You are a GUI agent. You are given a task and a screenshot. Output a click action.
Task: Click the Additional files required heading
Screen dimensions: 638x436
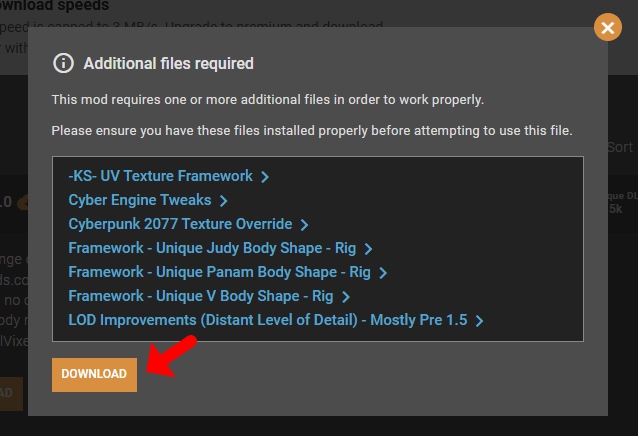tap(168, 63)
